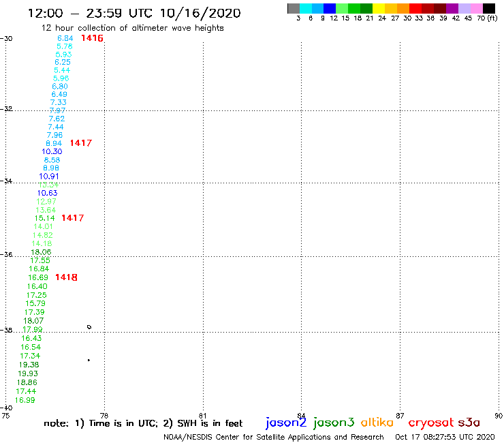The image size is (504, 443).
Task: Click the wave height value "7.62"
Action: tap(57, 119)
